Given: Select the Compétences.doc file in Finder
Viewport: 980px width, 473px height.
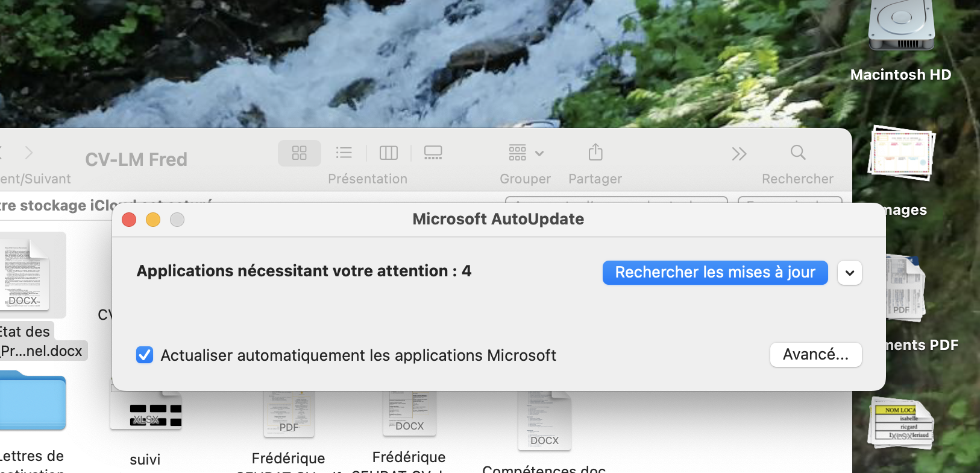Looking at the screenshot, I should click(x=544, y=421).
